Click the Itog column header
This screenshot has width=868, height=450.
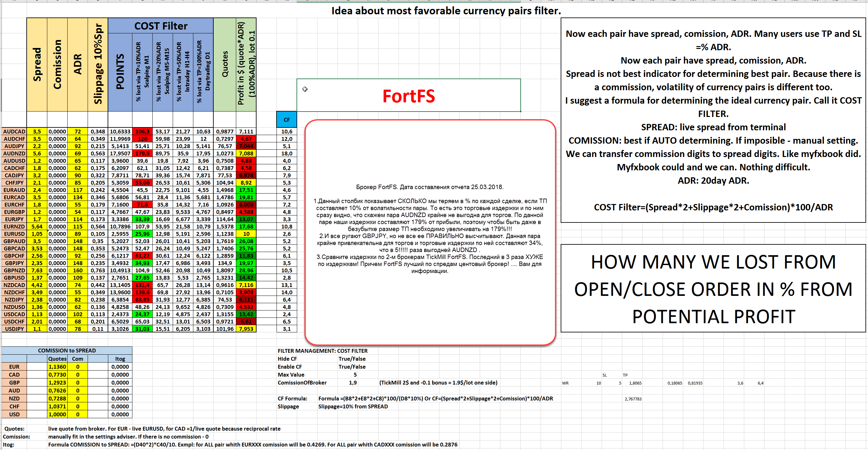[x=120, y=358]
